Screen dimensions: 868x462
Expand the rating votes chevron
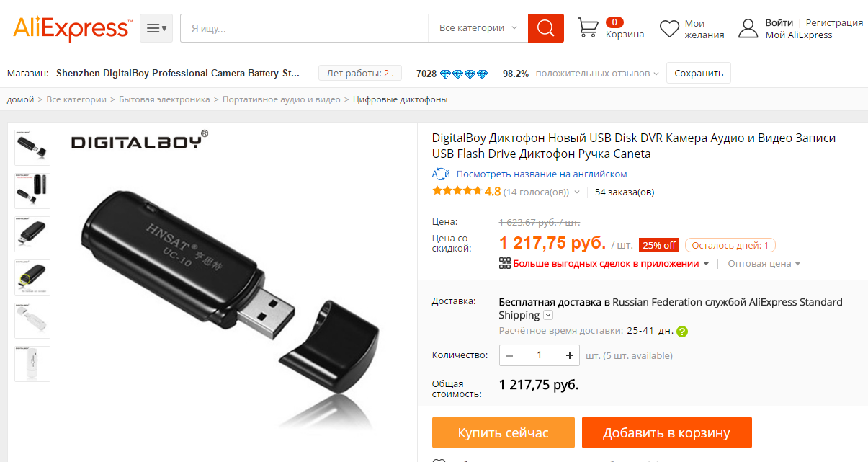576,192
